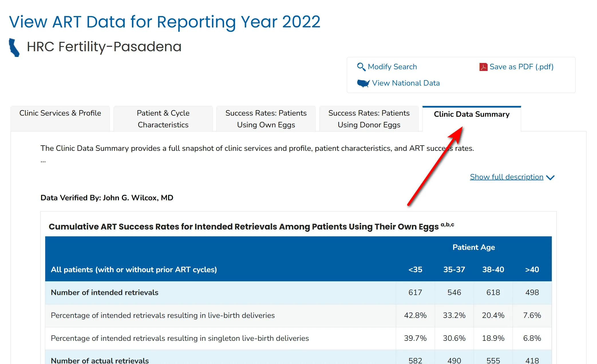Open Success Rates: Patients Using Donor Eggs tab
Image resolution: width=597 pixels, height=364 pixels.
pyautogui.click(x=369, y=119)
